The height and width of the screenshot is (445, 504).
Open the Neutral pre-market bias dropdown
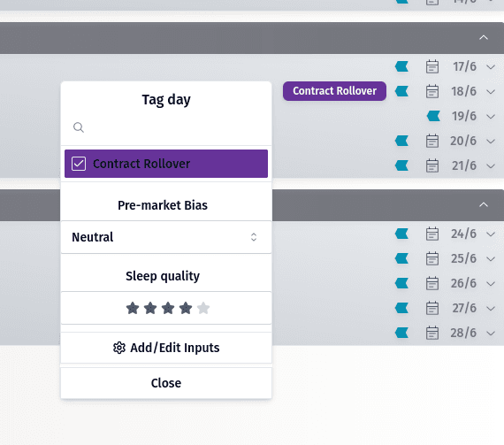166,237
